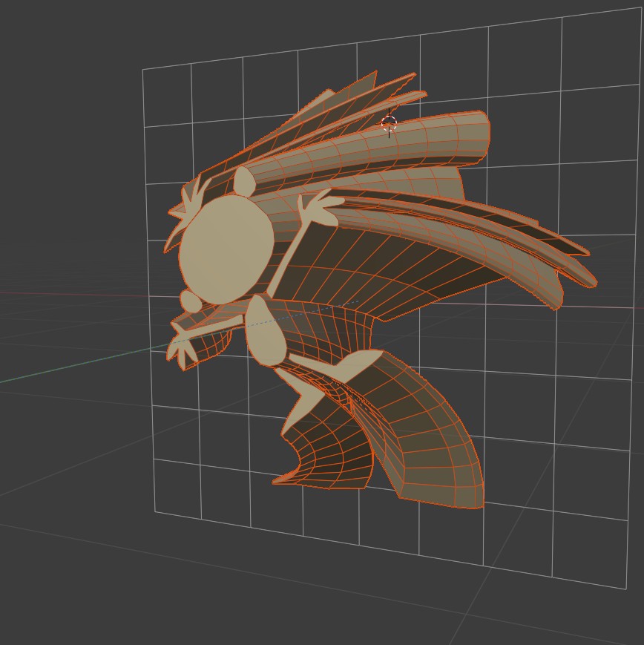The image size is (644, 645).
Task: Click the small oval ear above the head
Action: pos(243,180)
